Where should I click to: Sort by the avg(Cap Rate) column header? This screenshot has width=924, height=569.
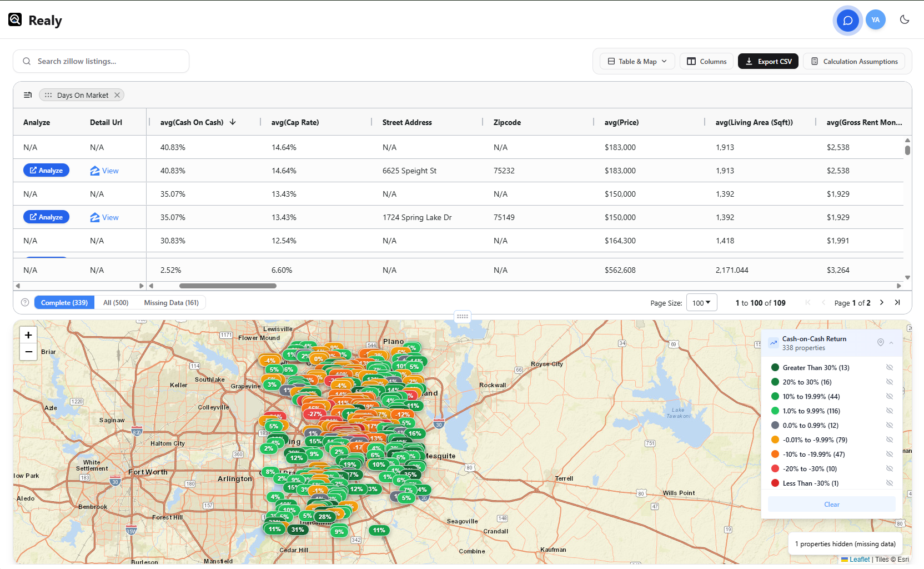click(x=295, y=122)
